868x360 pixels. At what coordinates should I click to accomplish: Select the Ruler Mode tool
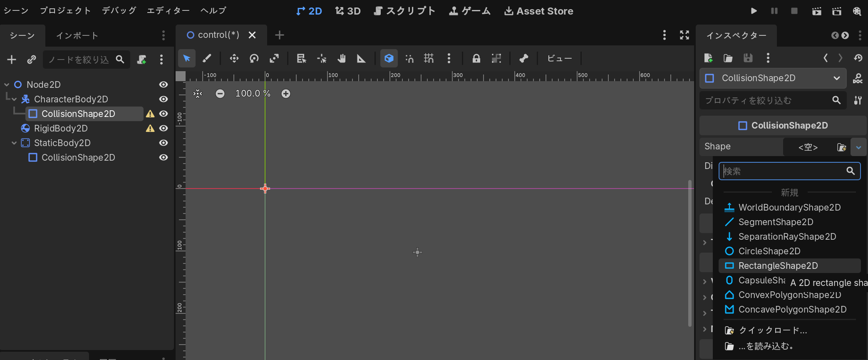pos(361,58)
